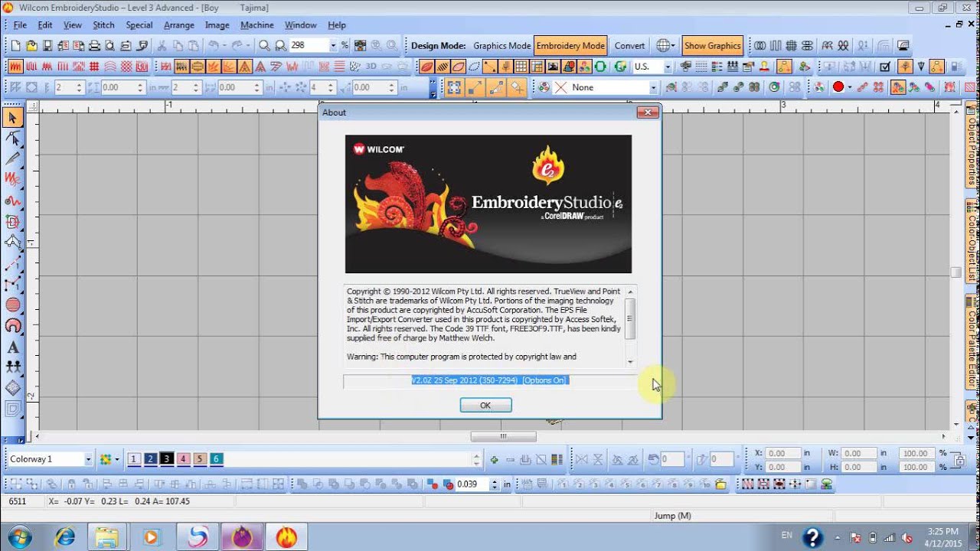Viewport: 980px width, 551px height.
Task: Click the red grid Motif fill icon
Action: point(95,67)
